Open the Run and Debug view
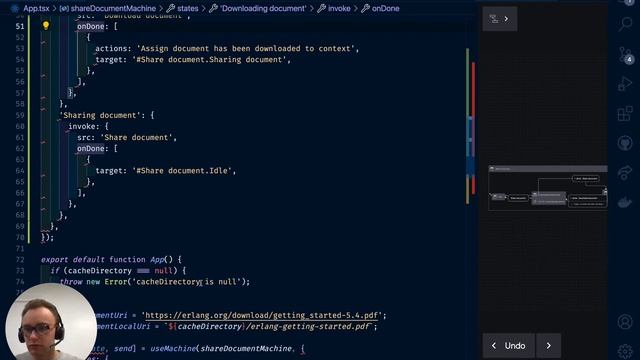 (625, 84)
